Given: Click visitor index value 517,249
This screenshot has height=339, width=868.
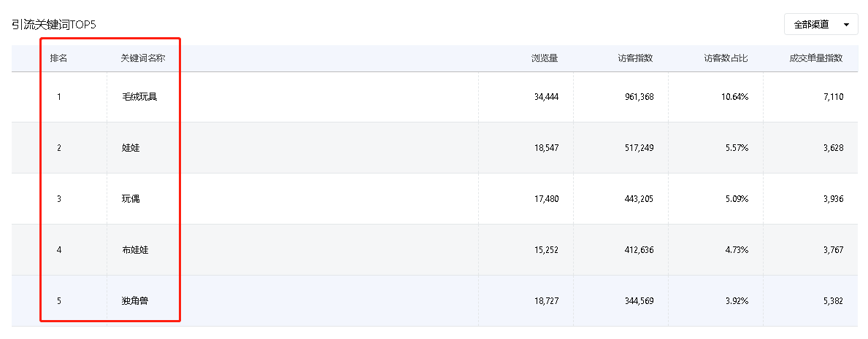Looking at the screenshot, I should pos(638,148).
